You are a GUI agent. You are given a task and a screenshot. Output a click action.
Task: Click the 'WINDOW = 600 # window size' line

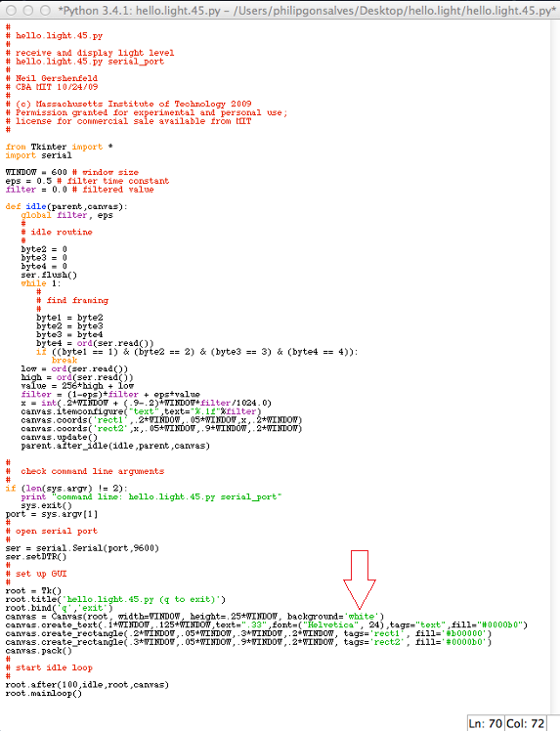[x=72, y=173]
